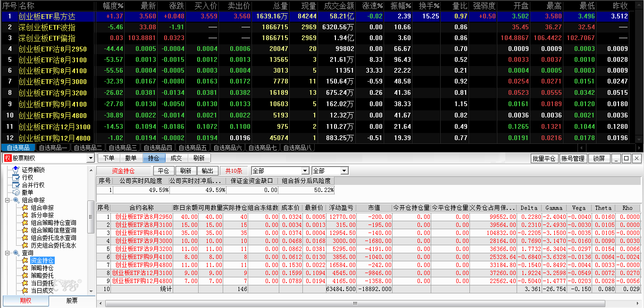Select 资金持仓 in the query tree
This screenshot has width=644, height=308.
[x=42, y=260]
